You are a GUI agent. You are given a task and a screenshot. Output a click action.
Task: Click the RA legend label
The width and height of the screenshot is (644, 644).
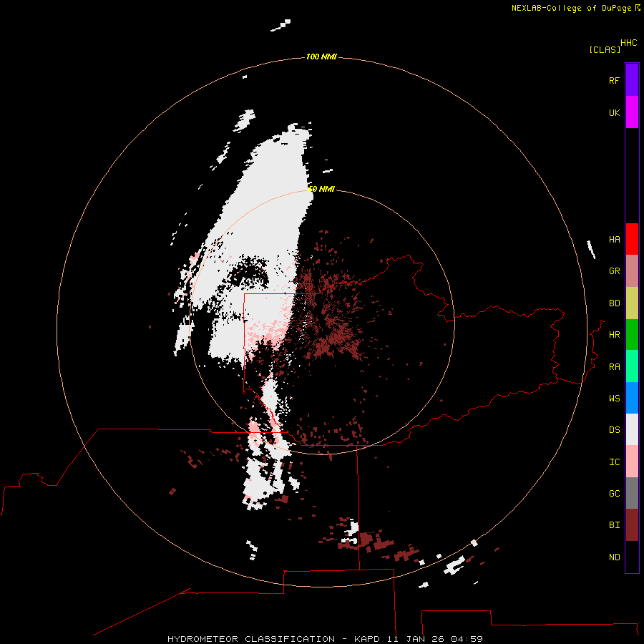tap(614, 367)
